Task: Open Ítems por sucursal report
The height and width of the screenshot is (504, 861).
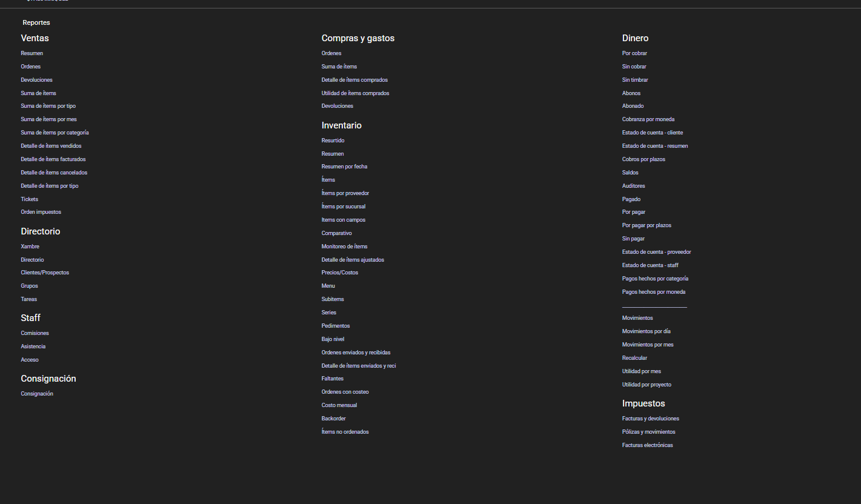Action: pyautogui.click(x=344, y=207)
